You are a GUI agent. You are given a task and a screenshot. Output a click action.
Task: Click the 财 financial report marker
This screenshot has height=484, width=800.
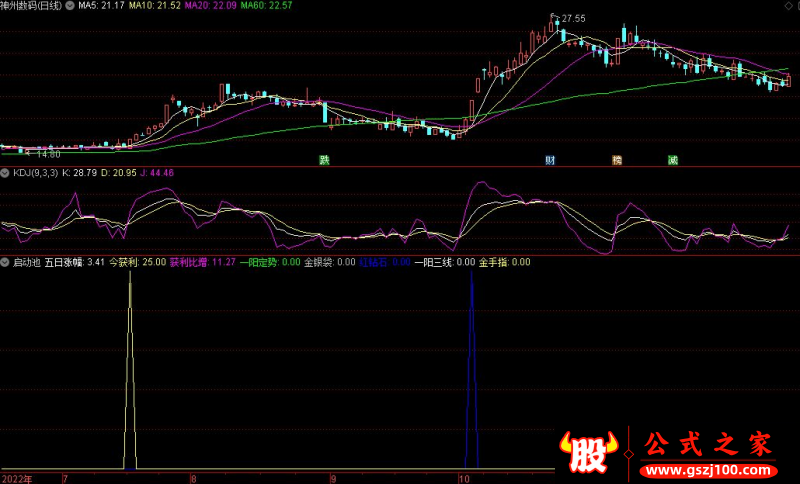(550, 160)
